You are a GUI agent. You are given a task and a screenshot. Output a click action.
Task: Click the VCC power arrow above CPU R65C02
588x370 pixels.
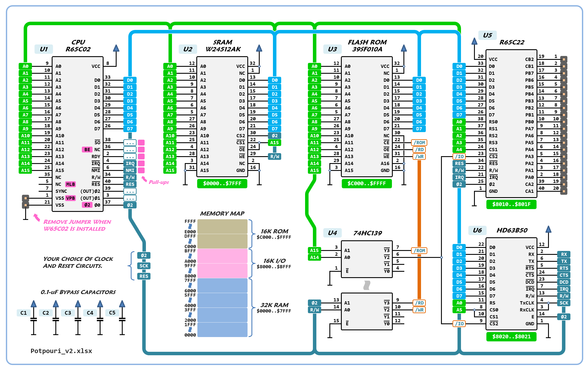tap(116, 48)
